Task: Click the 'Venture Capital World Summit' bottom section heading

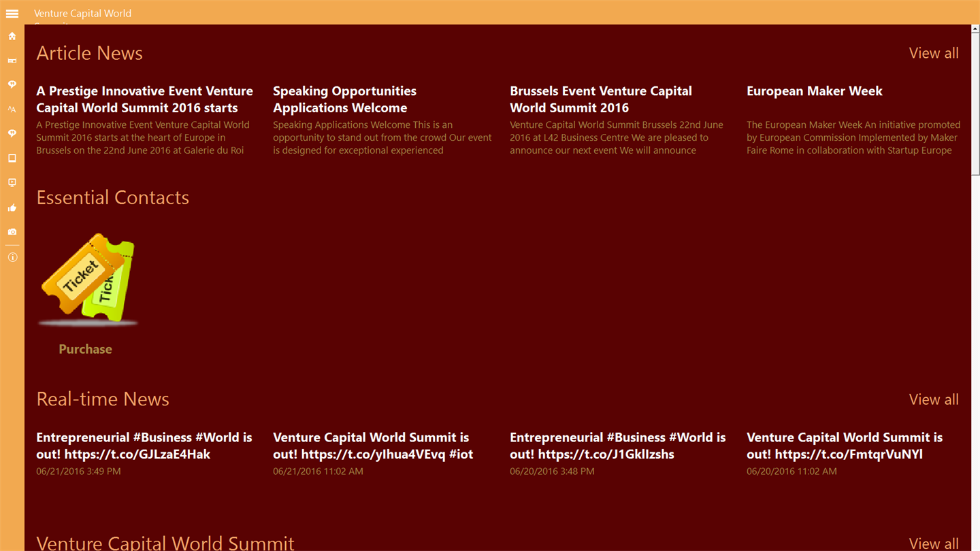Action: (165, 542)
